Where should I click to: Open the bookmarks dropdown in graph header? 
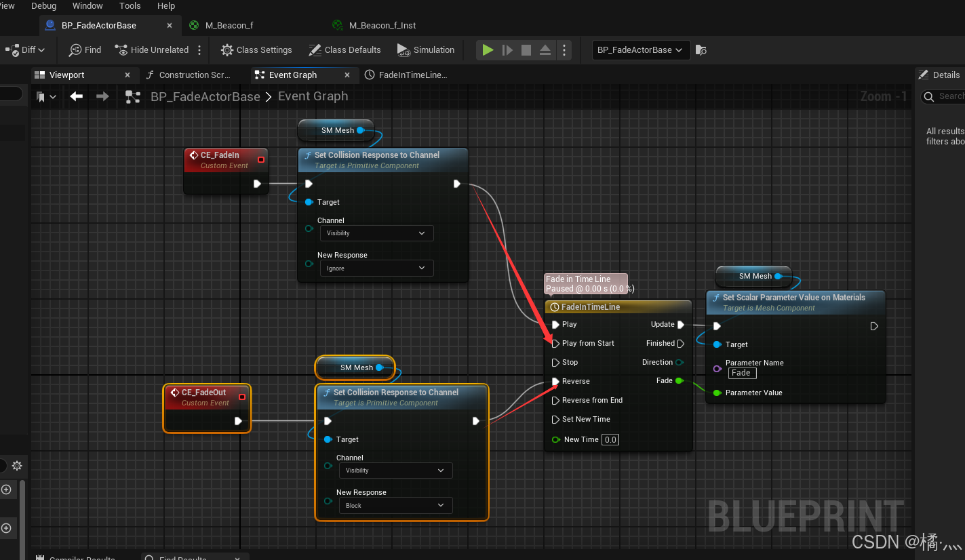click(46, 97)
